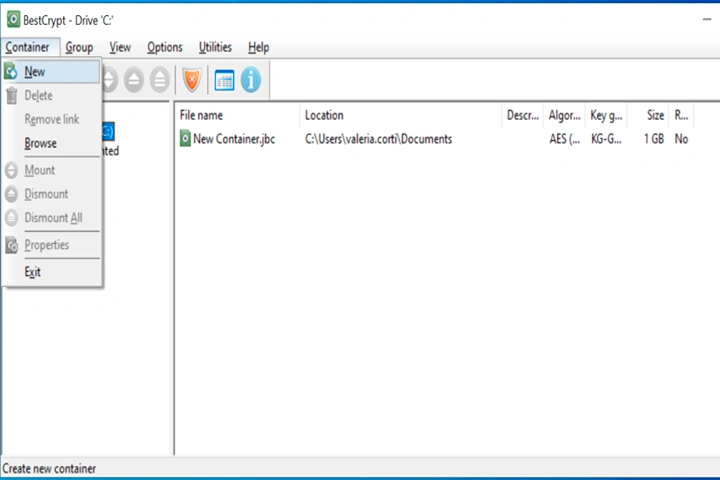
Task: Click the orange shield toolbar icon
Action: click(192, 80)
